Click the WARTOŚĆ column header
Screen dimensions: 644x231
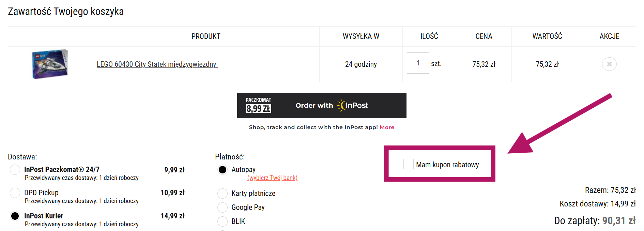coord(547,36)
